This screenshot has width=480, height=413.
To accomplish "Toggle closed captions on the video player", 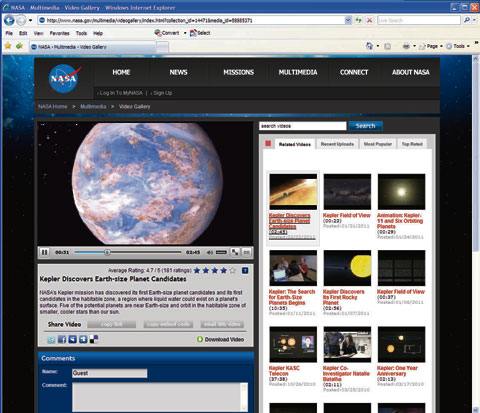I will pyautogui.click(x=246, y=252).
